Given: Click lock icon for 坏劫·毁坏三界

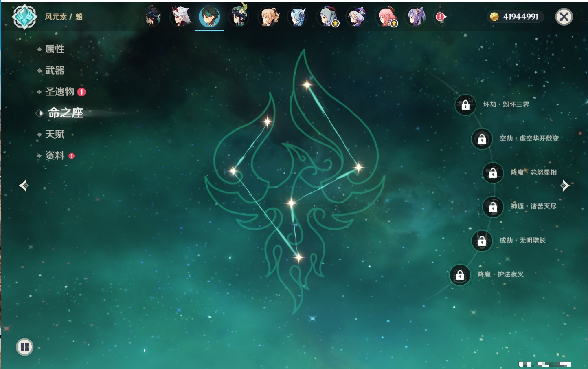Looking at the screenshot, I should pos(465,105).
